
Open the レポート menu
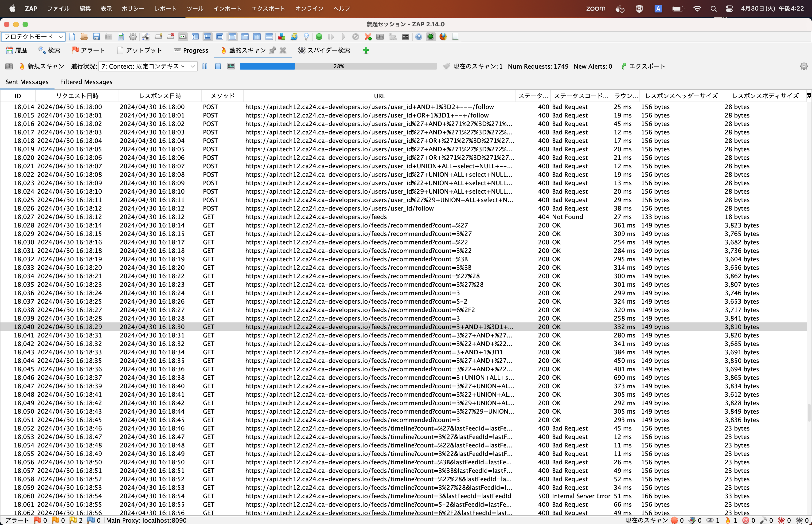[x=166, y=8]
